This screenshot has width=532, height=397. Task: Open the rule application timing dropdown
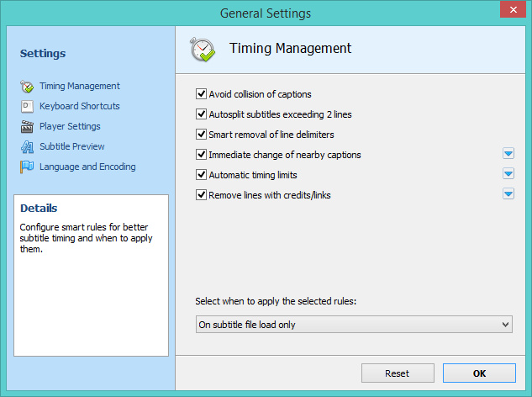click(354, 325)
